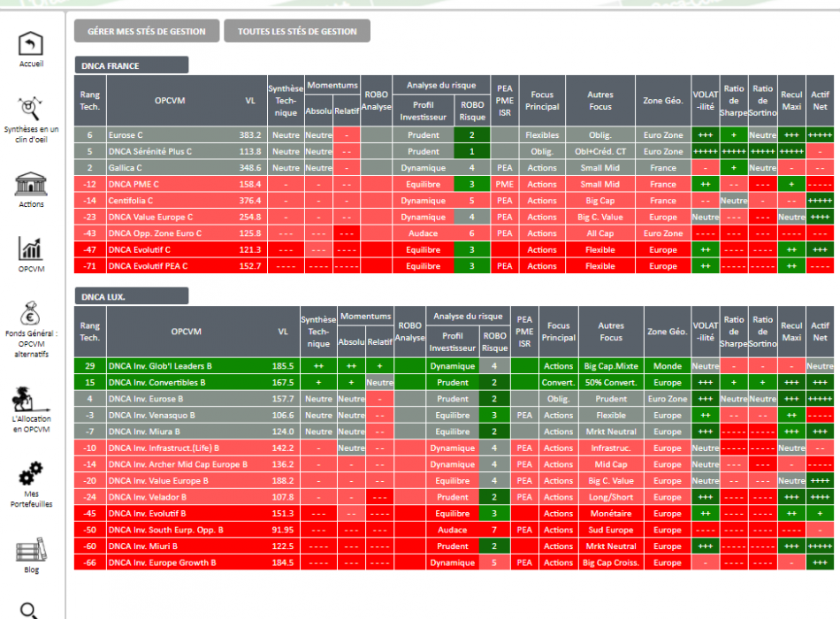Image resolution: width=840 pixels, height=619 pixels.
Task: Open L'Allocation en OPCVM icon
Action: tap(31, 400)
